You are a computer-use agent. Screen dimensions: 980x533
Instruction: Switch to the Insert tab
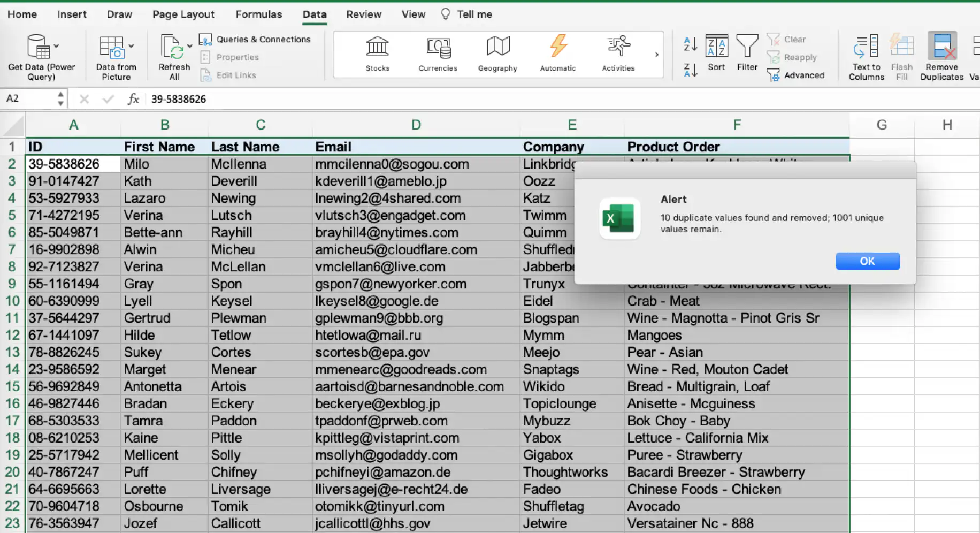[72, 14]
